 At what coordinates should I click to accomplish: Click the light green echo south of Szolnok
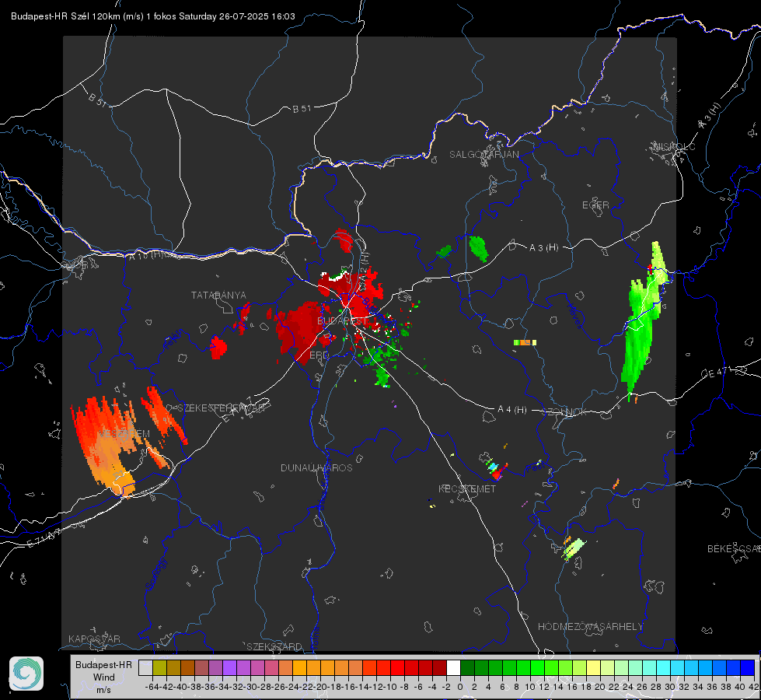tap(574, 548)
